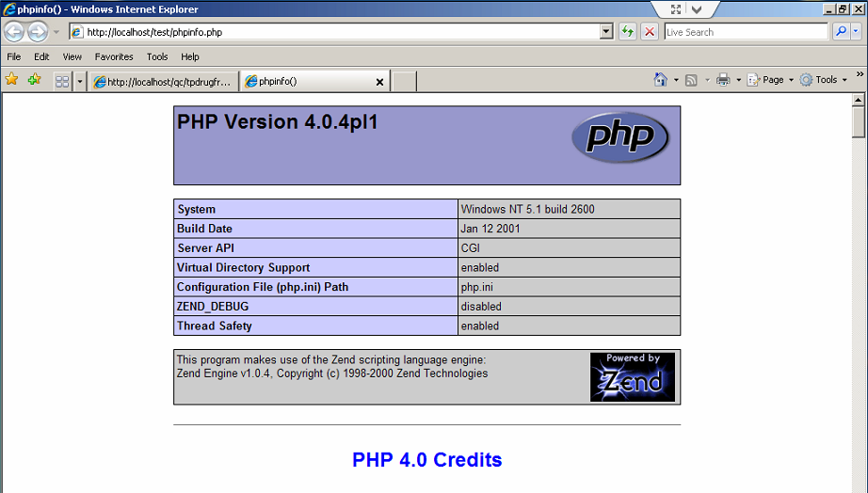Image resolution: width=868 pixels, height=493 pixels.
Task: Click the 'ZEND_DEBUG' label
Action: coord(213,307)
